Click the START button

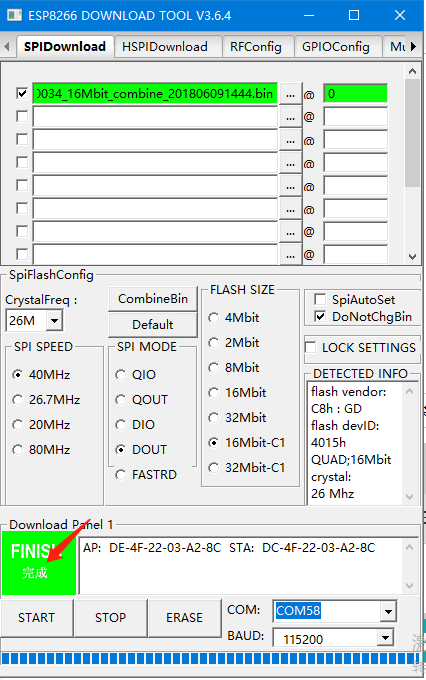coord(36,618)
